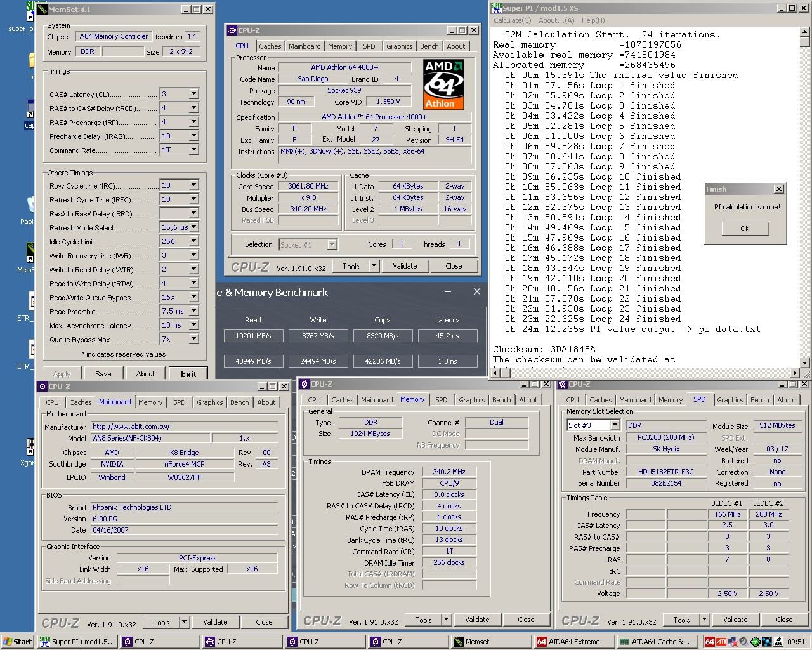Open the MemSet desktop shortcut icon
The height and width of the screenshot is (650, 812).
(x=29, y=253)
